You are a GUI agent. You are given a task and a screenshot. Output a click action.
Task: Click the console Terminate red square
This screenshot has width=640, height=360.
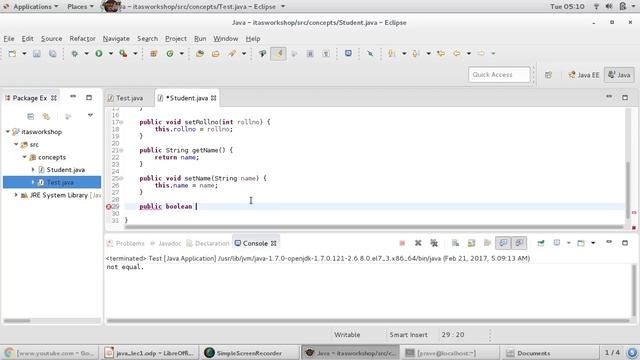point(402,243)
